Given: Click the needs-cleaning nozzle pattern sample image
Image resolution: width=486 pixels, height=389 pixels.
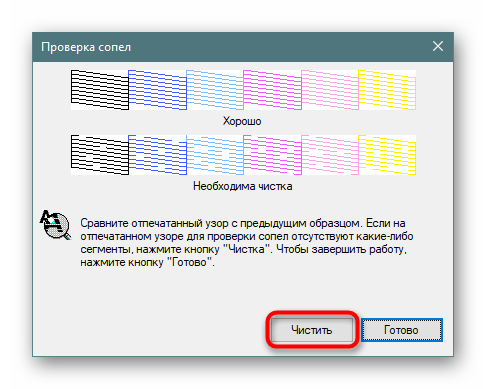Looking at the screenshot, I should click(243, 155).
